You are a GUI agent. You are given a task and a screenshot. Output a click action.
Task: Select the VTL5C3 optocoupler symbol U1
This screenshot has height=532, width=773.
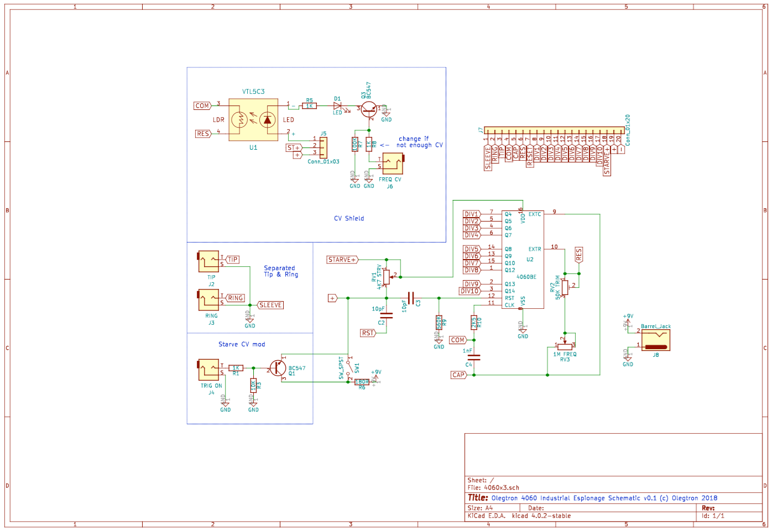pos(253,119)
